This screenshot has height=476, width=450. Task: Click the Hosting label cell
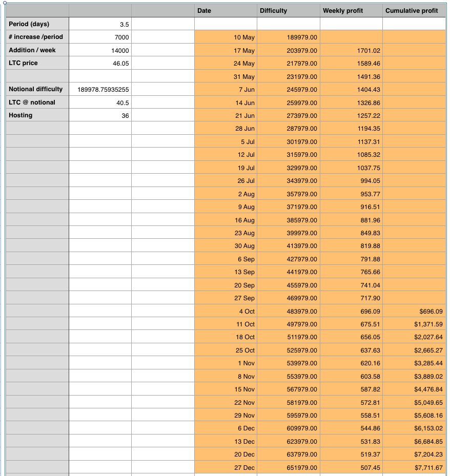[x=37, y=115]
